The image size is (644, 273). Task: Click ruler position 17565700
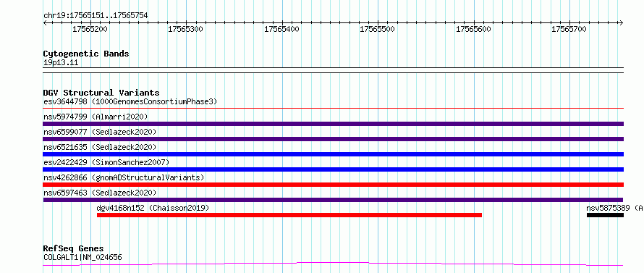[569, 29]
